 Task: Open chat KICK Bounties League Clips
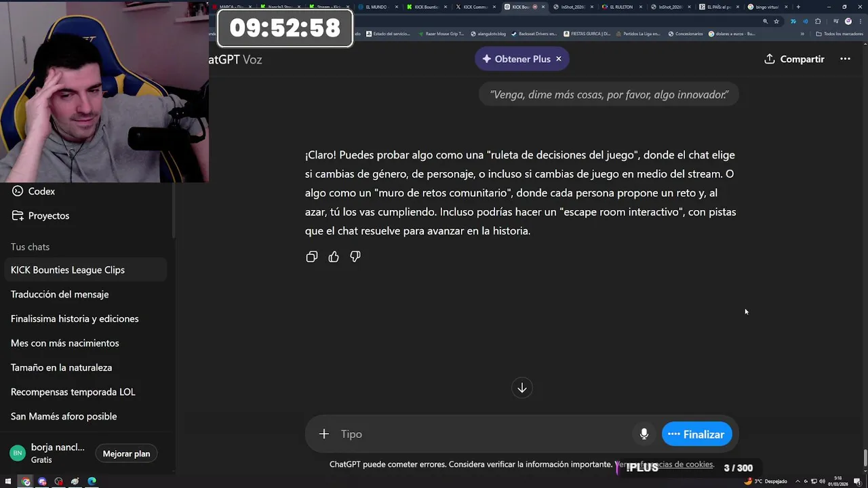tap(86, 270)
